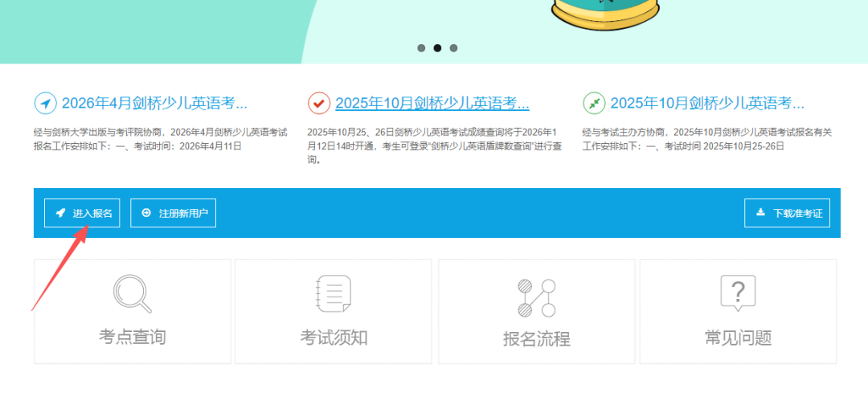The width and height of the screenshot is (868, 393).
Task: Click the rocket icon in 进入报名
Action: [x=60, y=212]
